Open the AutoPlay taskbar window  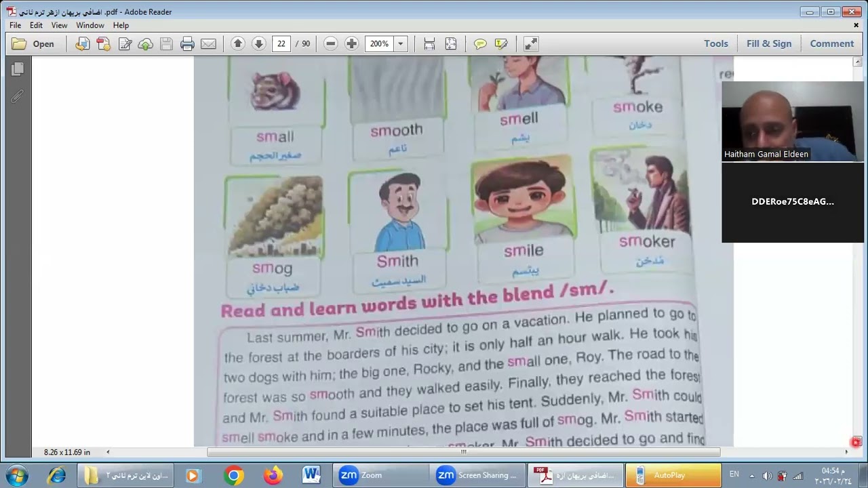(673, 475)
